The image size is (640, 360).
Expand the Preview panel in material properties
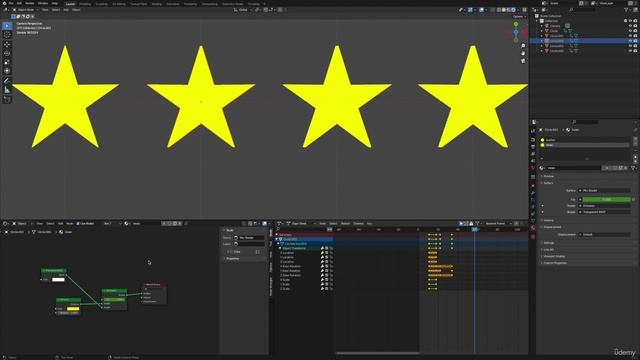click(x=548, y=176)
